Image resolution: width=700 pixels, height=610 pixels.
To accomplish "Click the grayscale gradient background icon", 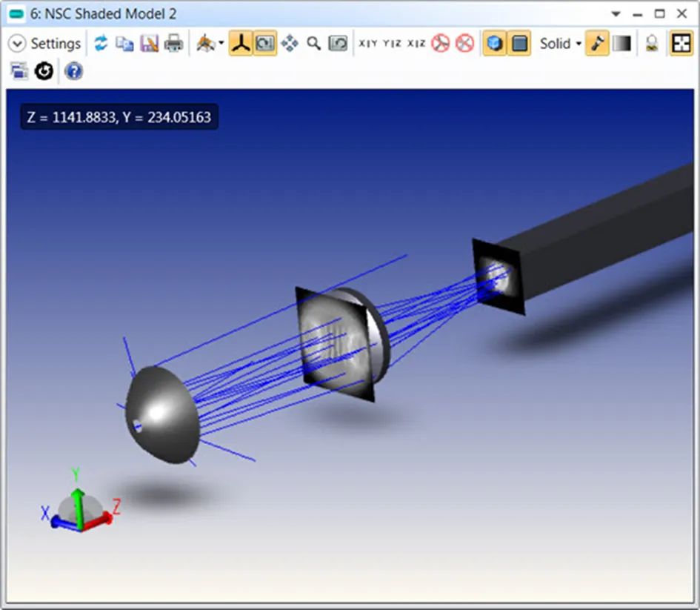I will click(x=622, y=43).
